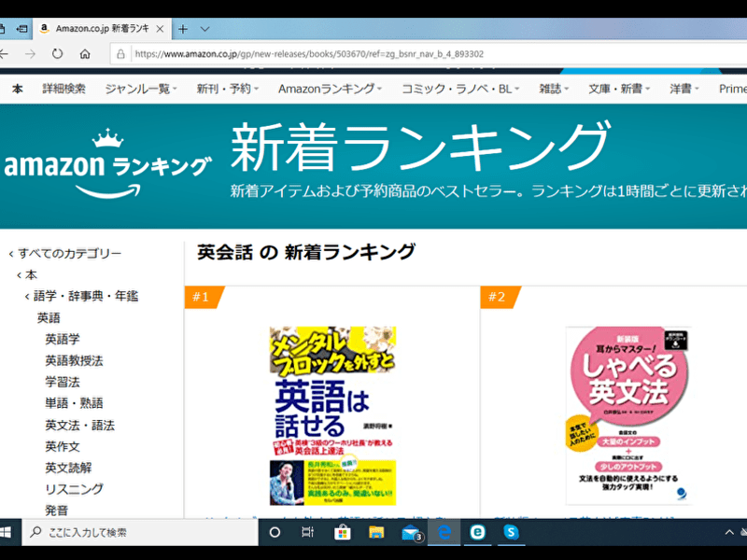Open Skype from the taskbar

[x=511, y=532]
